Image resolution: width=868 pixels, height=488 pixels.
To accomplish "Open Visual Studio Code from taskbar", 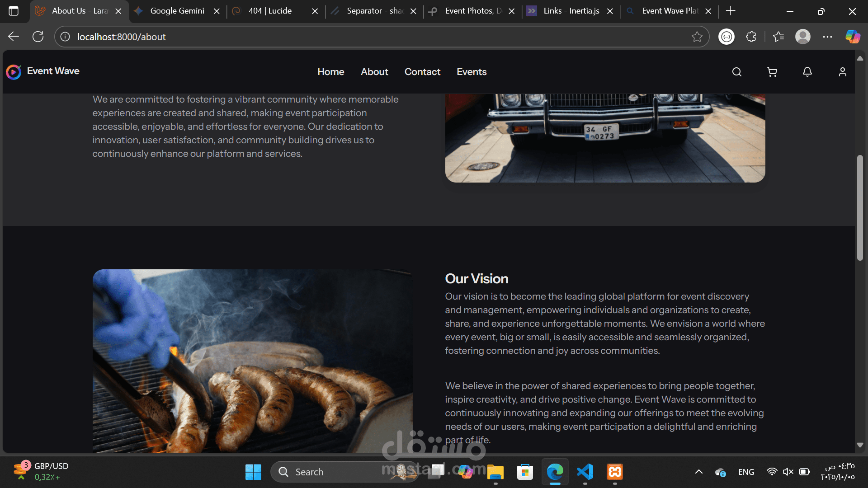I will point(585,472).
